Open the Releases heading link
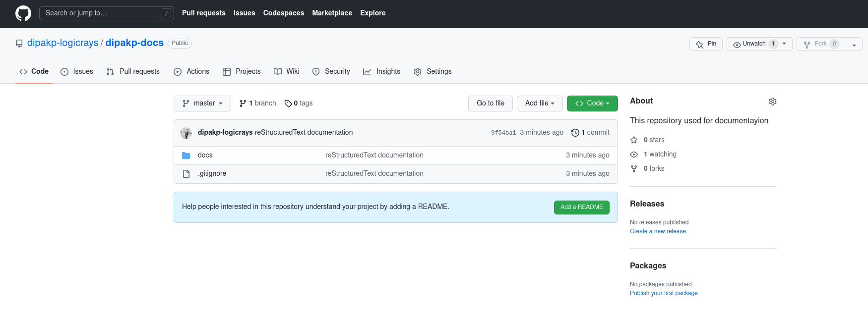The width and height of the screenshot is (868, 311). 647,204
